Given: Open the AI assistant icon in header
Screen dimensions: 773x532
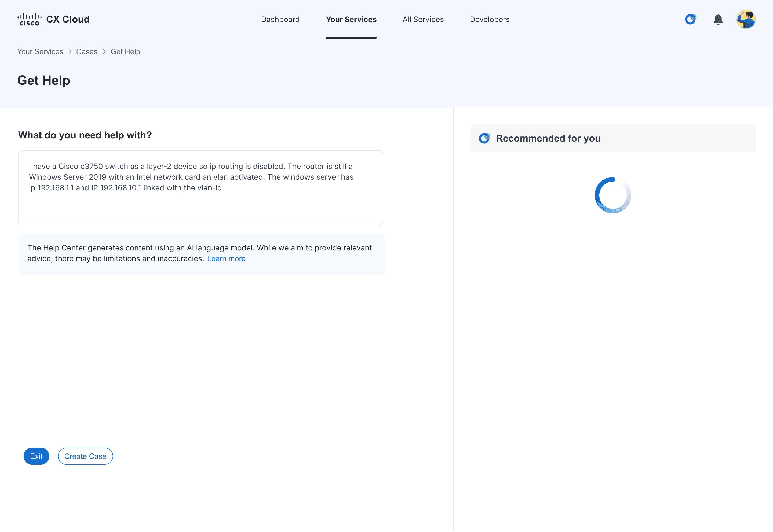Looking at the screenshot, I should tap(690, 19).
